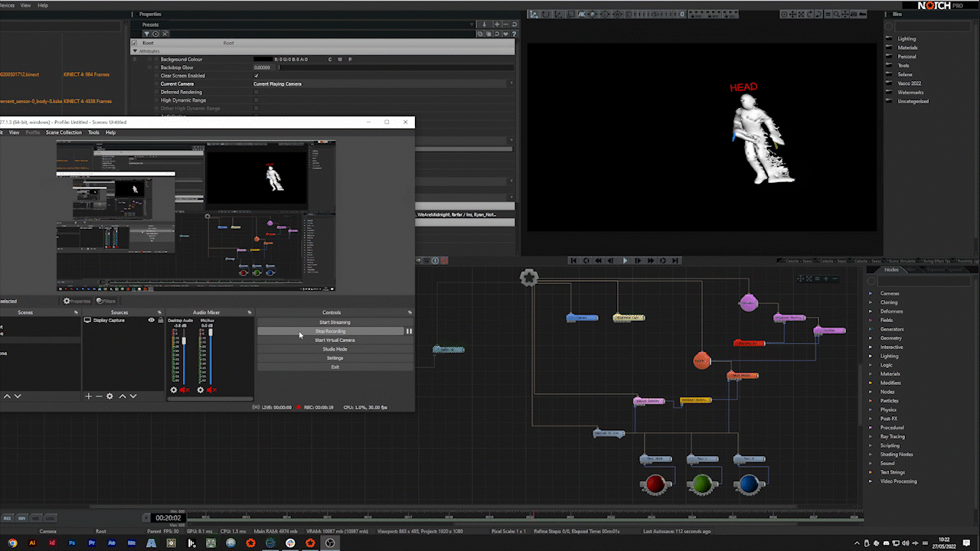This screenshot has height=551, width=980.
Task: Click Exit button in OBS controls
Action: 335,367
